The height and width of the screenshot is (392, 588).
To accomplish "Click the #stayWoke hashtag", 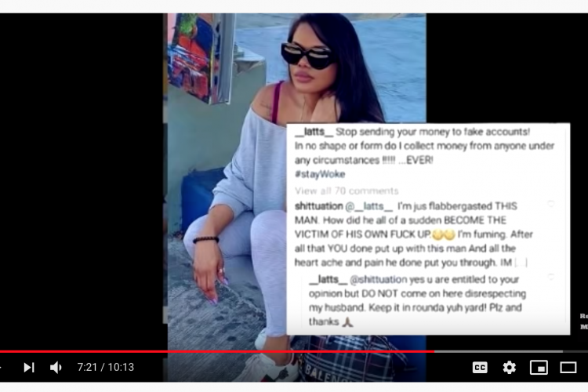I will (x=320, y=174).
